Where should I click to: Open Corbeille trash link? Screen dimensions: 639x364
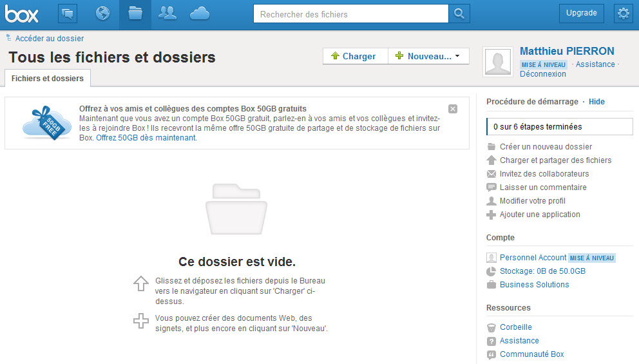(515, 327)
